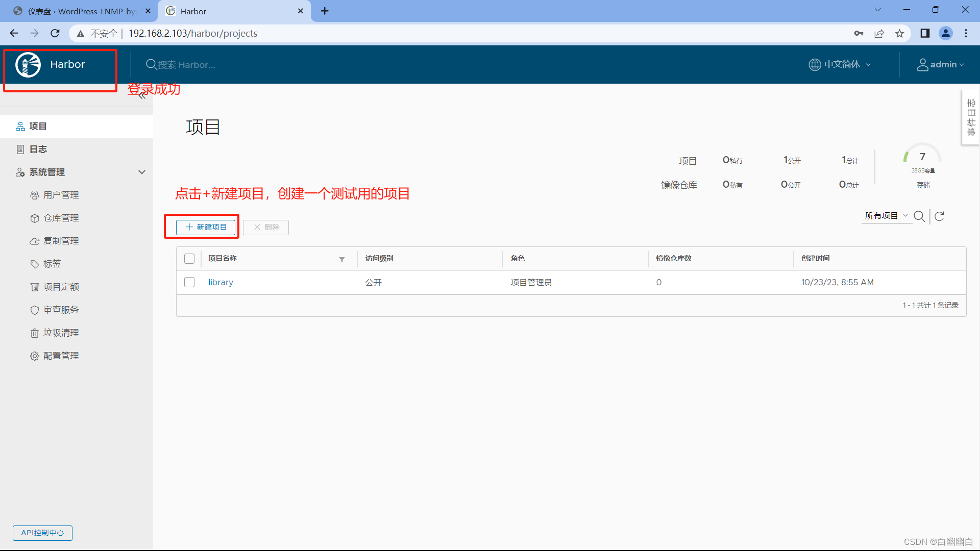Screen dimensions: 980x551
Task: Check the library project row checkbox
Action: (x=189, y=282)
